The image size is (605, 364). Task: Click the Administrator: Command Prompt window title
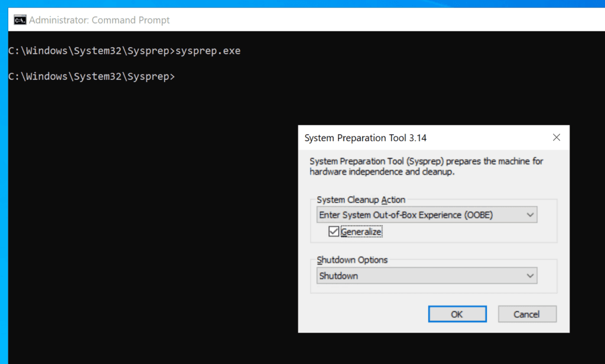[x=99, y=20]
